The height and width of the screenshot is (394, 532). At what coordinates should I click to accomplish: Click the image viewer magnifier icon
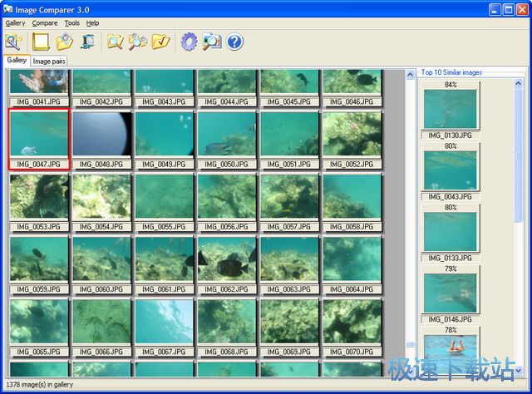[212, 42]
